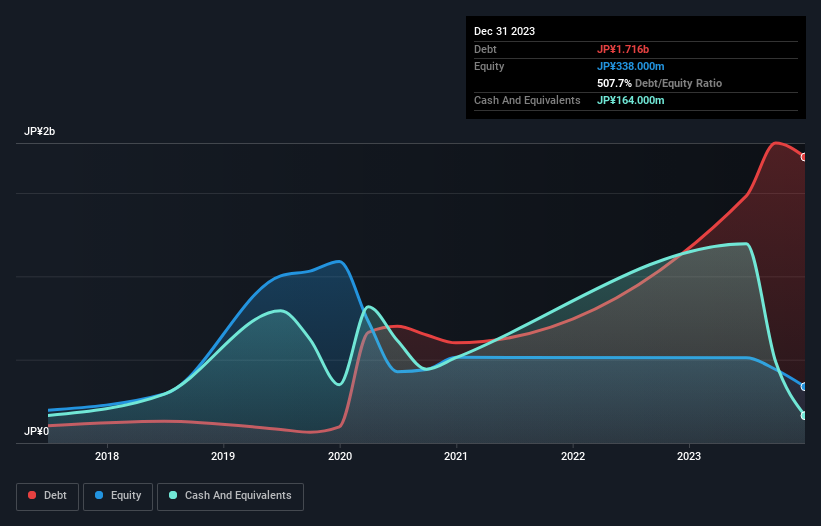Screen dimensions: 821x526
Task: Click the 2020 x-axis label
Action: tap(340, 456)
